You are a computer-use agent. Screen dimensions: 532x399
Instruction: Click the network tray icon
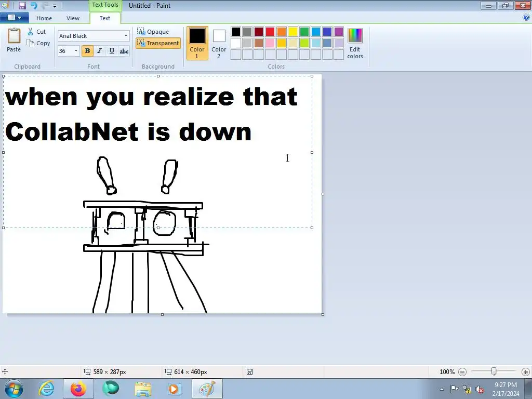coord(467,390)
